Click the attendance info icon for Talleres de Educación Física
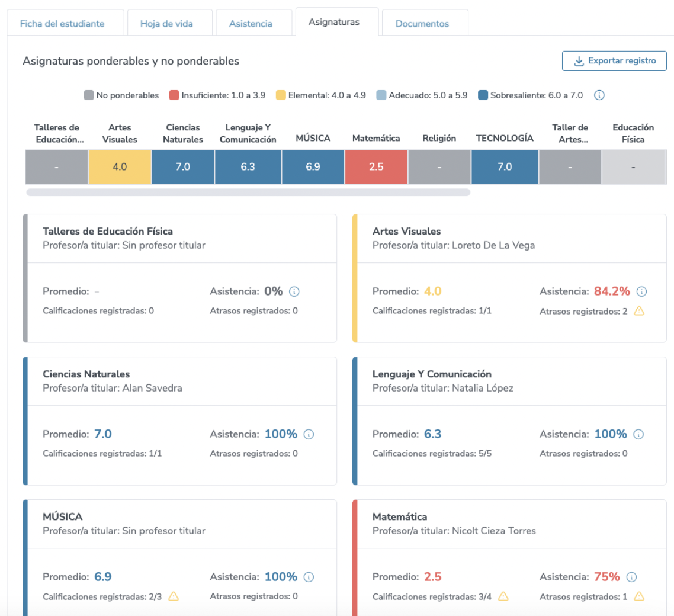The width and height of the screenshot is (674, 616). 294,291
